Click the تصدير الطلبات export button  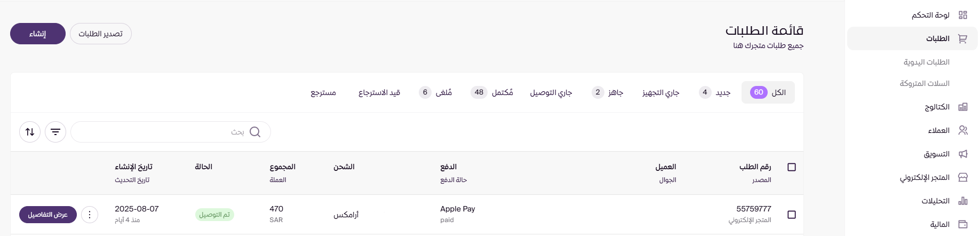pyautogui.click(x=101, y=34)
